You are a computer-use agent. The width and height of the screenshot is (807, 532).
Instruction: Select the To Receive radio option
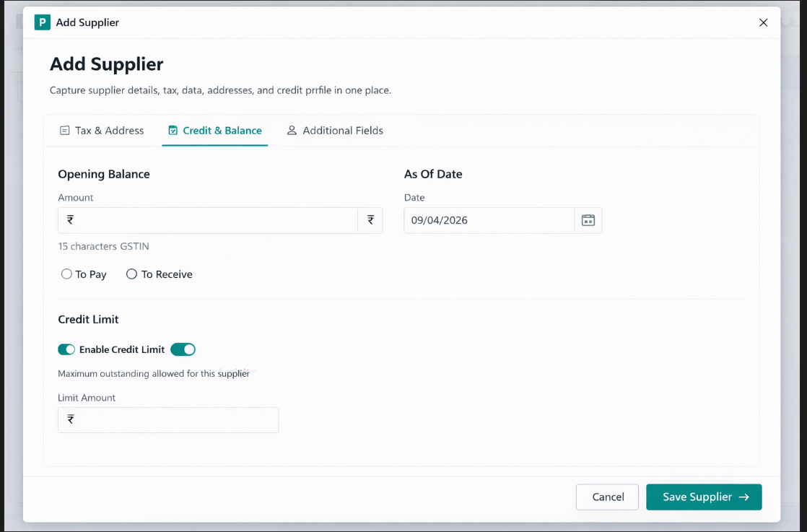pos(131,274)
